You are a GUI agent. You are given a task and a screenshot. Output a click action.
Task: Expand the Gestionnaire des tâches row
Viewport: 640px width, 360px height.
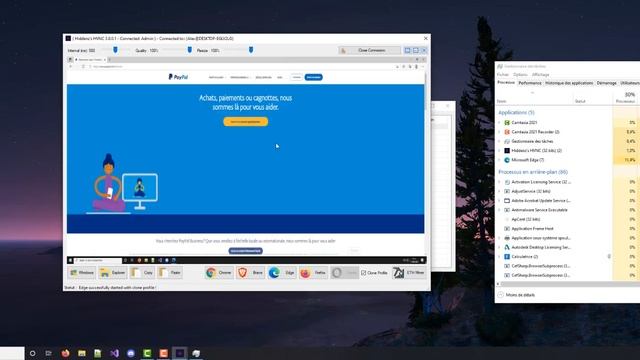(x=500, y=141)
